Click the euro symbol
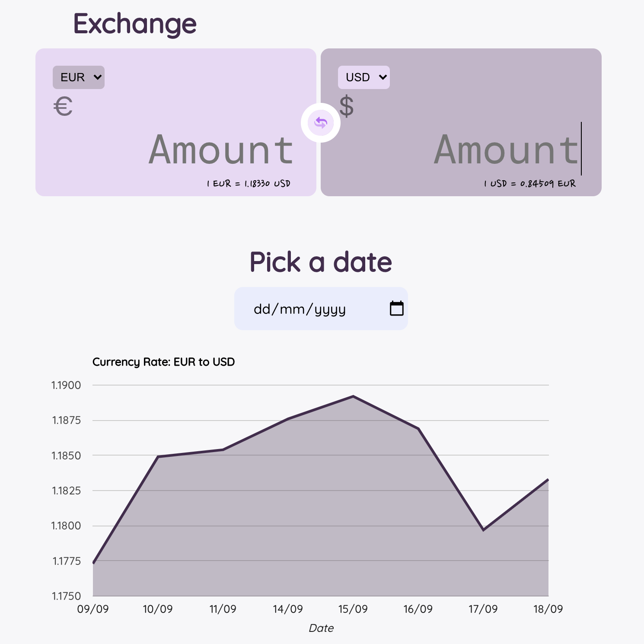This screenshot has height=644, width=644. pos(63,107)
